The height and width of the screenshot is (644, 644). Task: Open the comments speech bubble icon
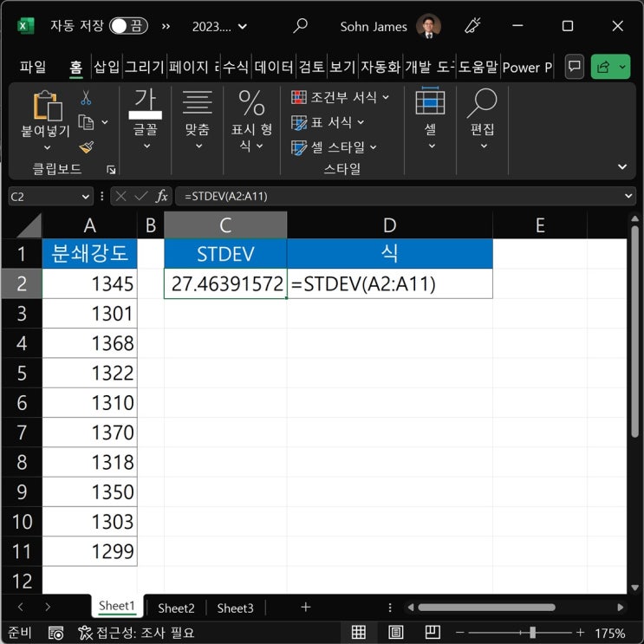[x=573, y=67]
